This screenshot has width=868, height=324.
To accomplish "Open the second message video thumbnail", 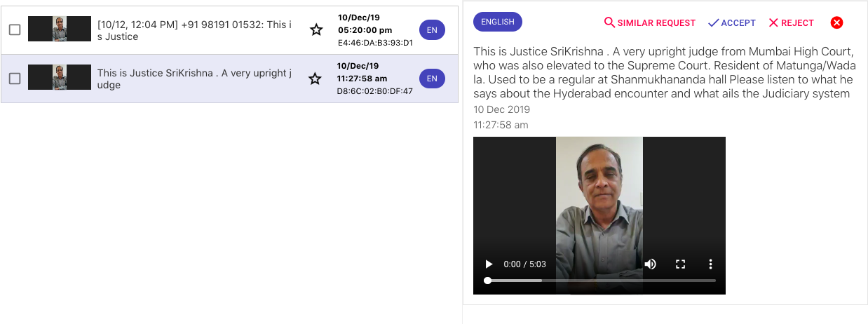I will pyautogui.click(x=60, y=77).
